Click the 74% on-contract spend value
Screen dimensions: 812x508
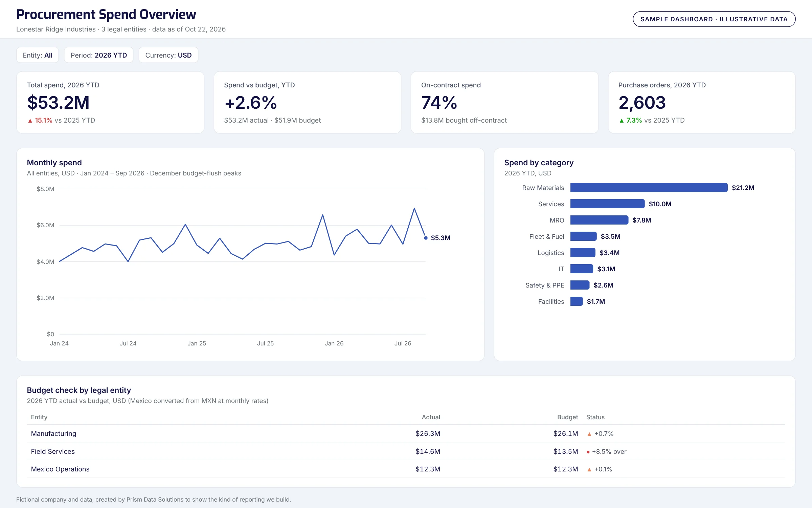coord(439,103)
